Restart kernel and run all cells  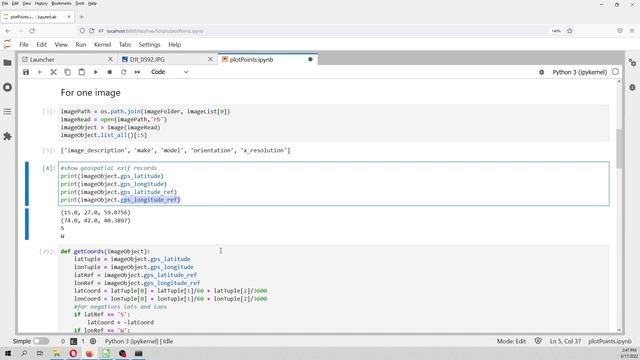point(138,72)
